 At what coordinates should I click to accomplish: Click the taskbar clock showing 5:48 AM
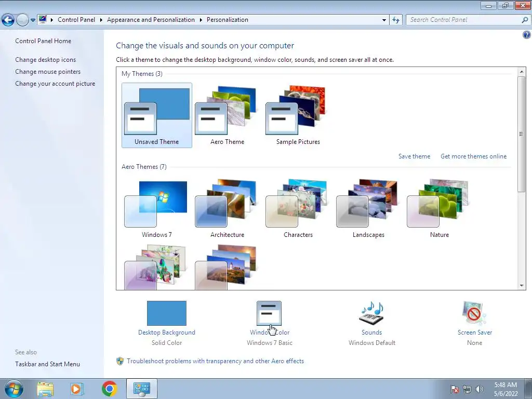(506, 389)
